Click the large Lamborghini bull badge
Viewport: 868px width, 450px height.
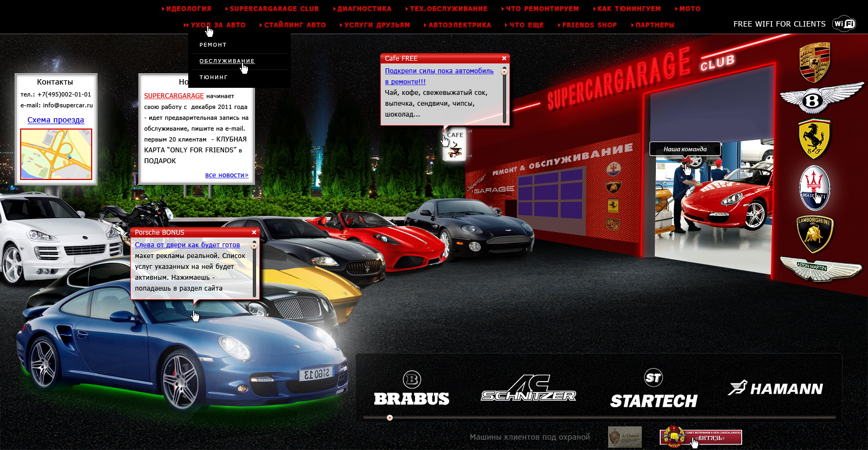point(814,234)
